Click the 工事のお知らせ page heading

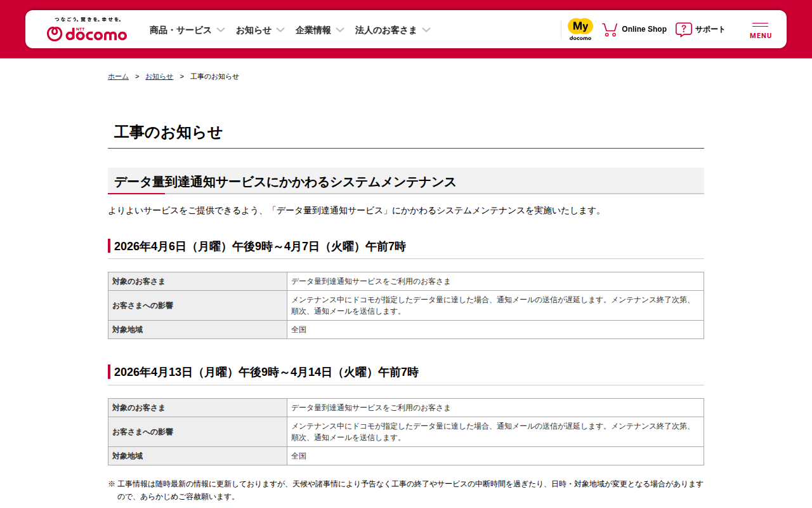coord(168,132)
